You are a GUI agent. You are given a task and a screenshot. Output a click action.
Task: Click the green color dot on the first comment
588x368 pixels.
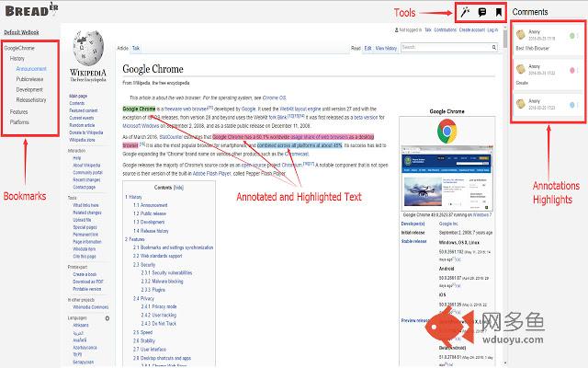[571, 36]
